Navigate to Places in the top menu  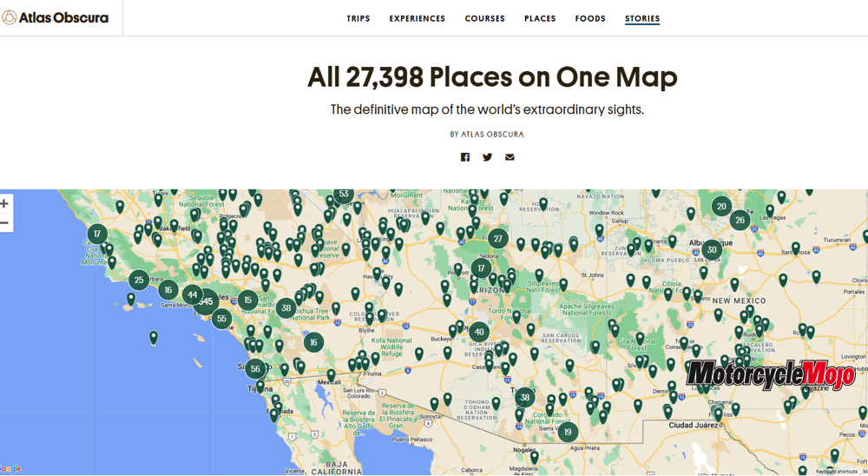tap(540, 18)
